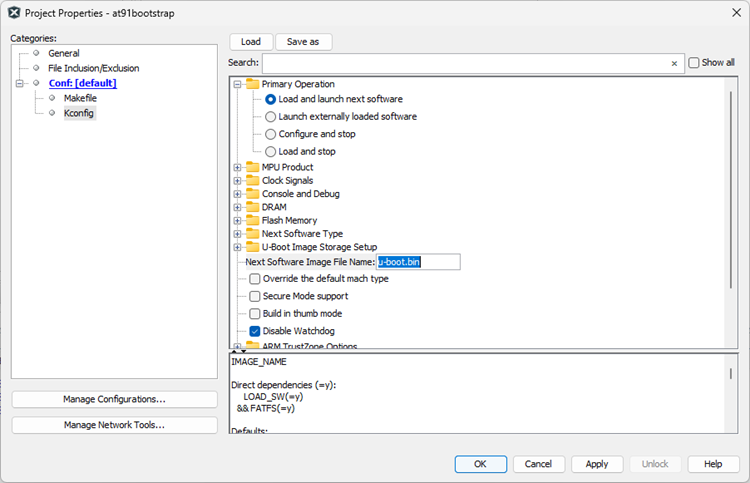The height and width of the screenshot is (483, 750).
Task: Clear the search field with the x icon
Action: (674, 63)
